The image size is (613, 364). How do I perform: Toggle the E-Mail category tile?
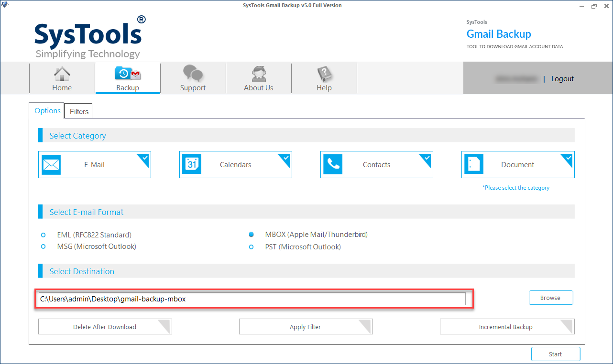[x=95, y=165]
